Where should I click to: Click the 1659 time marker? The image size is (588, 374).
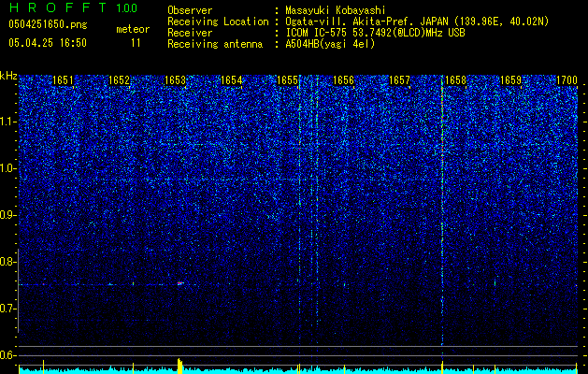pos(511,80)
